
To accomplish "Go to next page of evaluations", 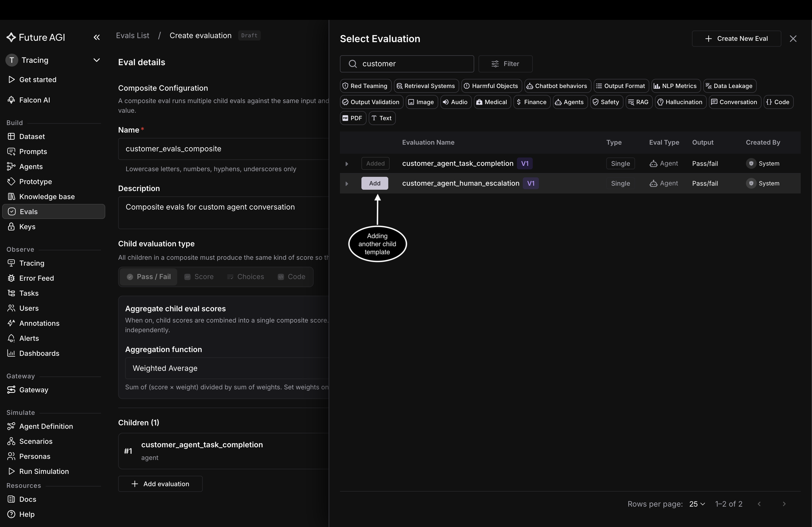I will click(x=784, y=504).
